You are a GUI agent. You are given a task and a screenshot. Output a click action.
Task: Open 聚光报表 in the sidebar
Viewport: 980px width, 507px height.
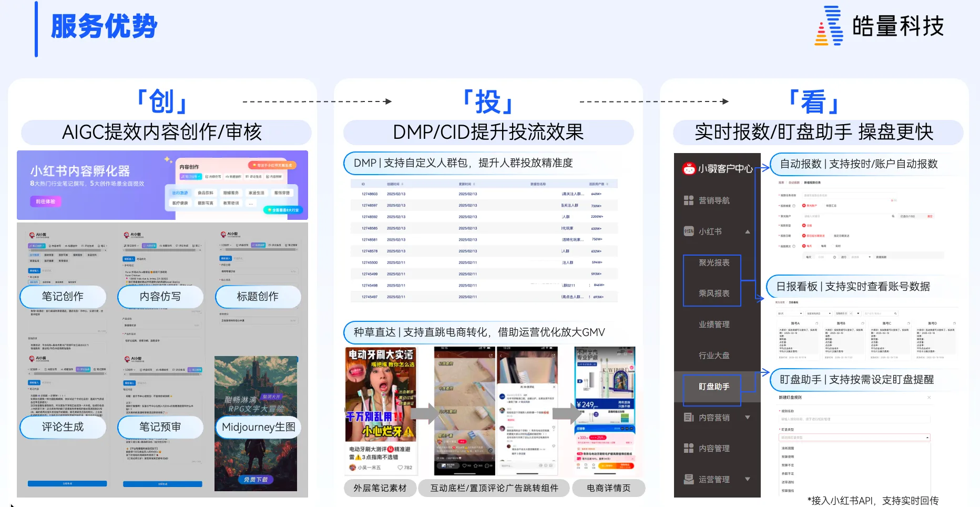(x=714, y=262)
